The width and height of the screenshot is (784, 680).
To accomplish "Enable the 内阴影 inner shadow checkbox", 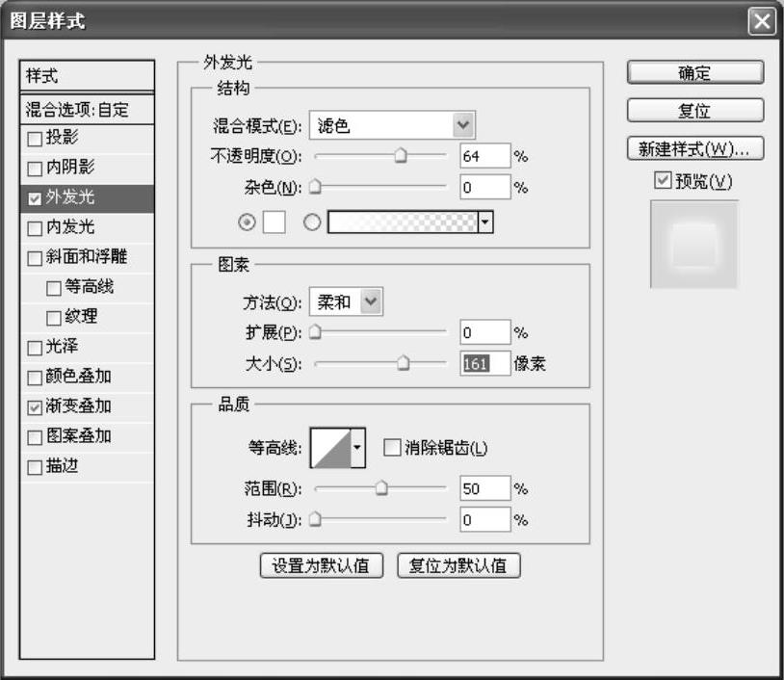I will click(x=35, y=169).
